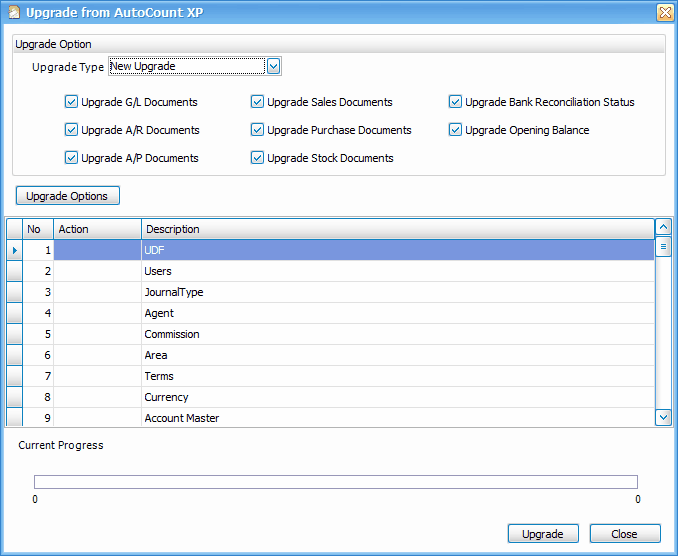Click the Description column header
Screen dimensions: 678x556
pyautogui.click(x=398, y=229)
